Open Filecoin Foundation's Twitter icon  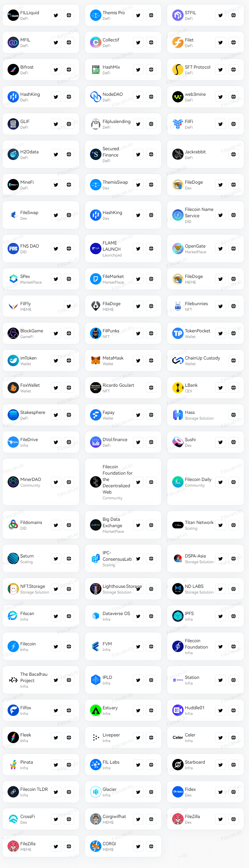coord(220,647)
